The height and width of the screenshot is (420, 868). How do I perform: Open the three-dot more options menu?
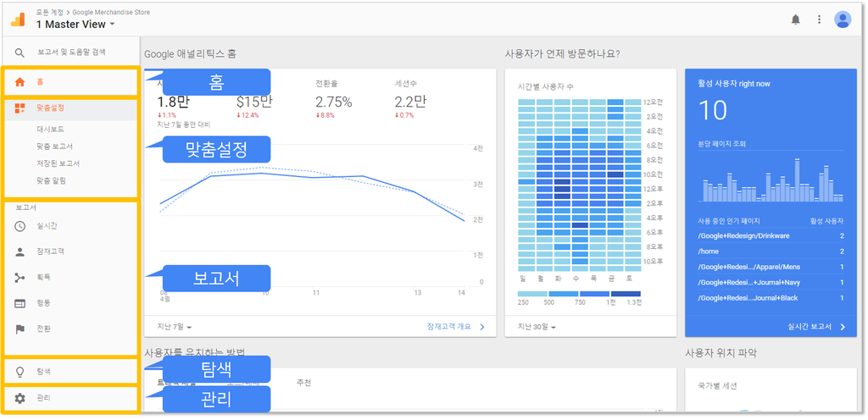coord(820,19)
